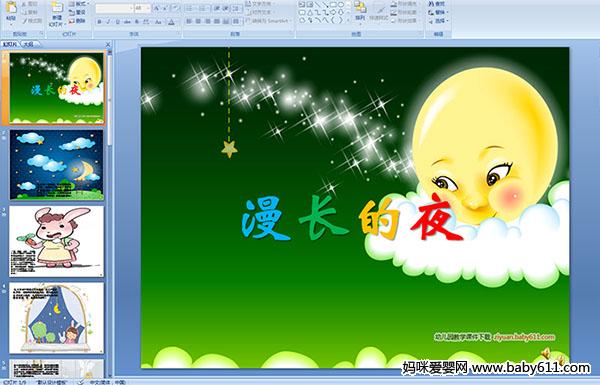Image resolution: width=600 pixels, height=385 pixels.
Task: Toggle Bold formatting
Action: point(99,22)
